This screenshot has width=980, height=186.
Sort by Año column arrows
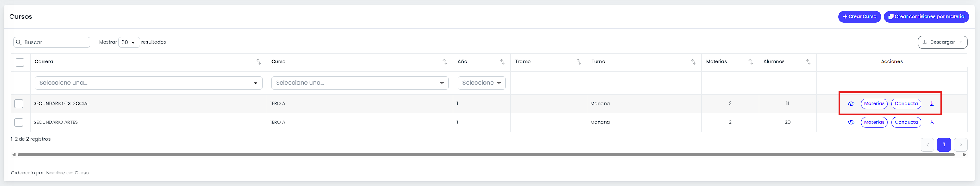[x=502, y=62]
